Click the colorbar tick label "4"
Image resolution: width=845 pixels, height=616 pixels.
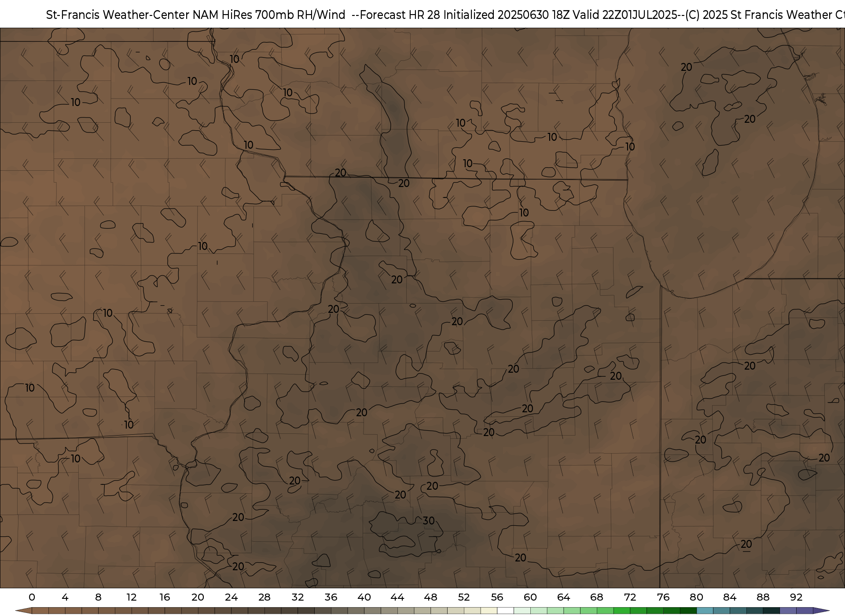(65, 597)
